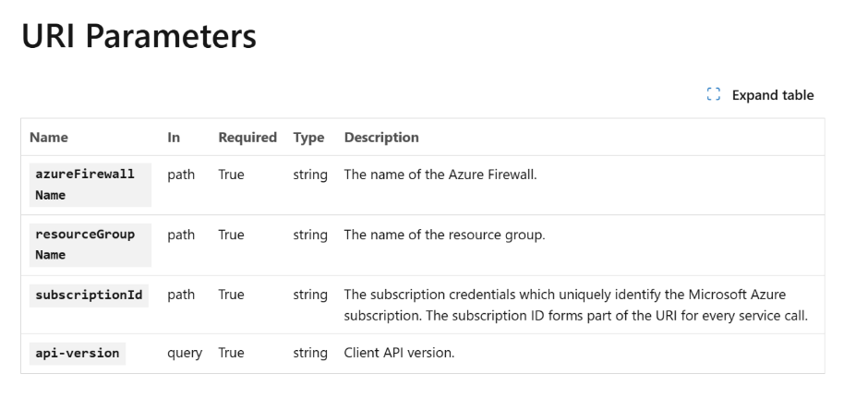
Task: Click the In column header
Action: [174, 138]
